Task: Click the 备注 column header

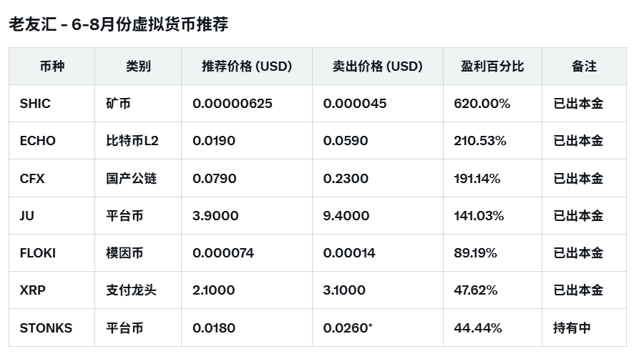Action: [x=584, y=67]
